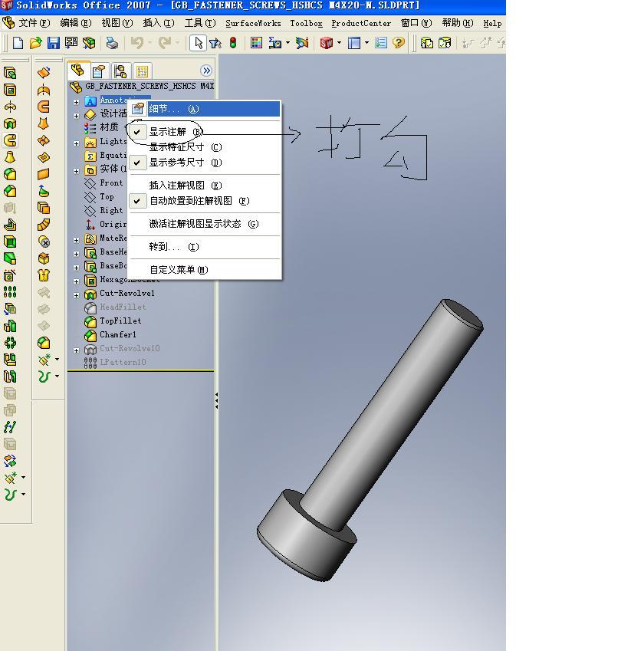Select the Offset Surface tool
The image size is (644, 651).
pyautogui.click(x=44, y=208)
